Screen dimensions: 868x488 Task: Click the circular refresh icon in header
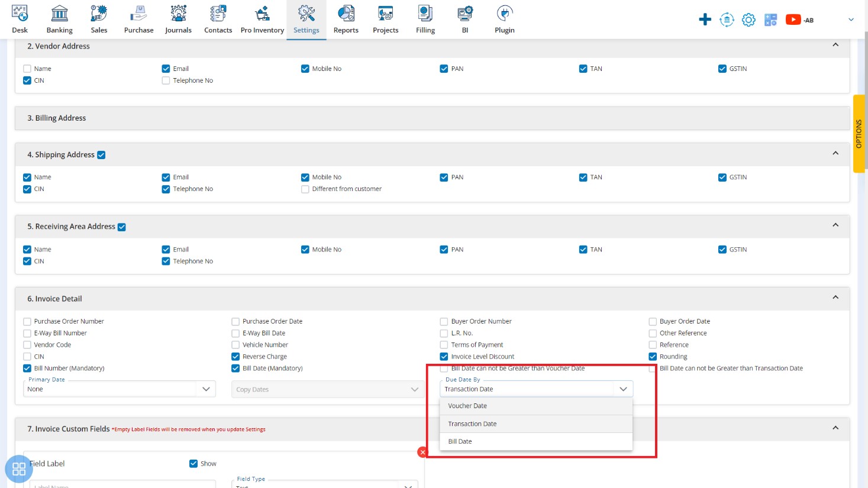(727, 20)
